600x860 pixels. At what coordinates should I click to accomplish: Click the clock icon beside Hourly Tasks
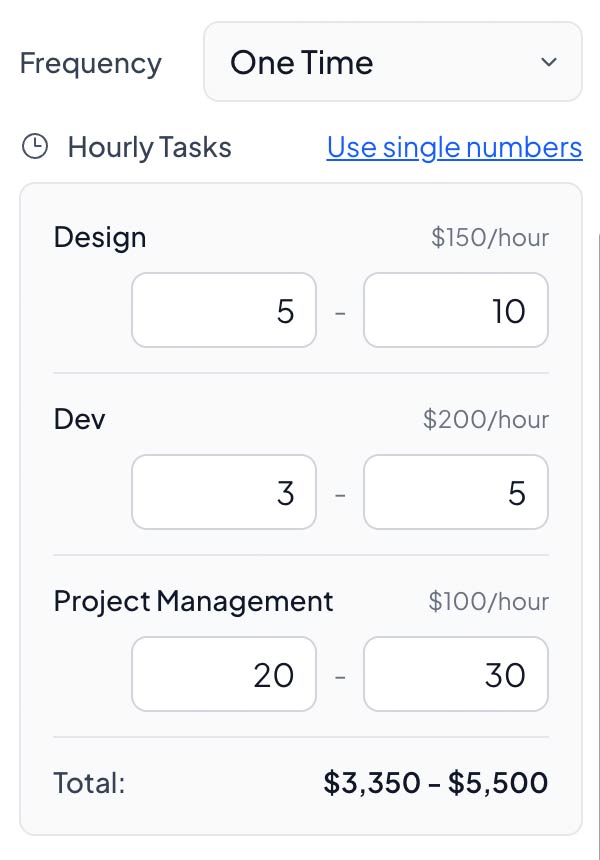click(x=36, y=146)
